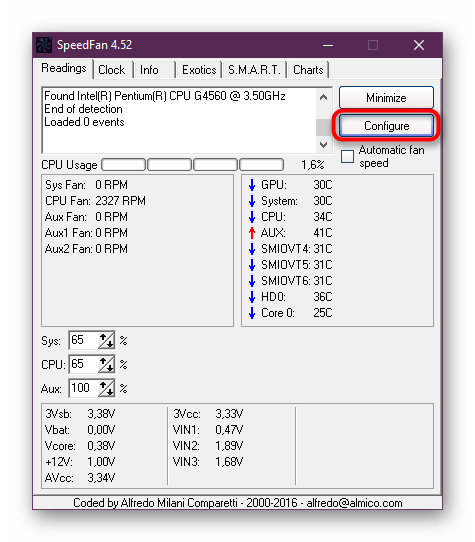Click the blue arrow beside Core 0
The image size is (475, 542).
coord(252,313)
